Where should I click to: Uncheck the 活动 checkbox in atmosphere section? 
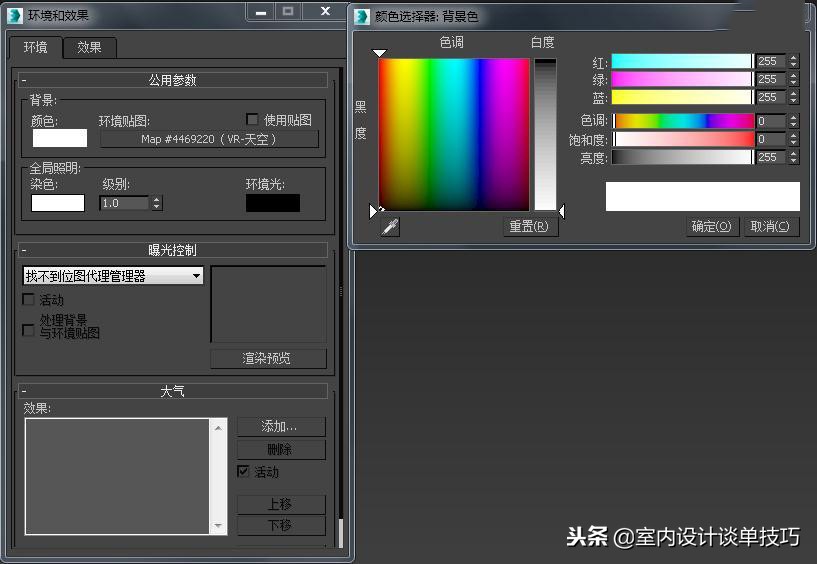pyautogui.click(x=243, y=471)
